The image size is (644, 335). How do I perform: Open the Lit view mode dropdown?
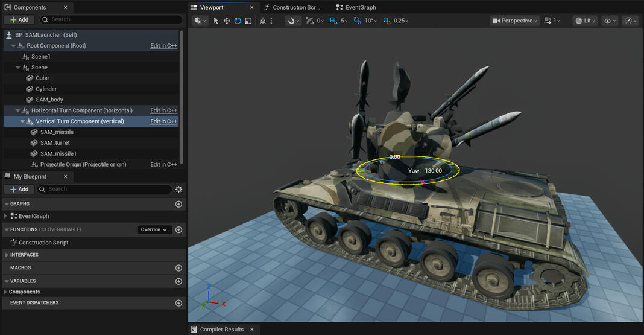(x=585, y=21)
